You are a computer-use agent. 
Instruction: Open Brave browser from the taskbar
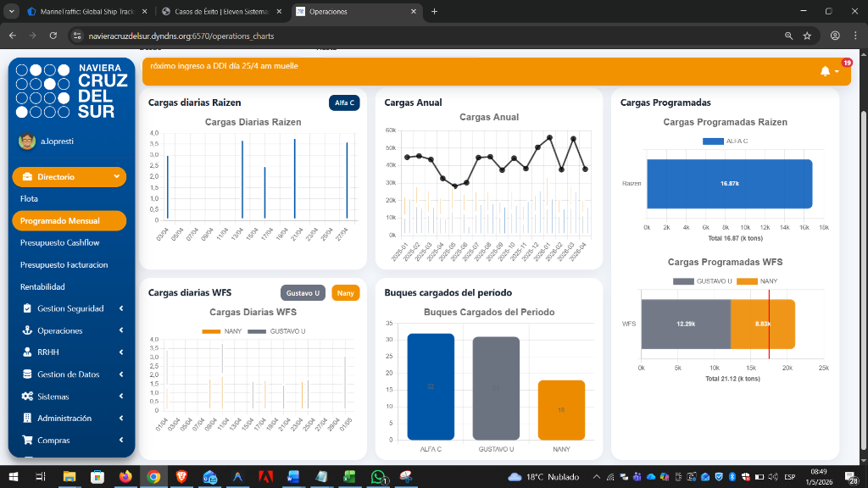pyautogui.click(x=181, y=476)
